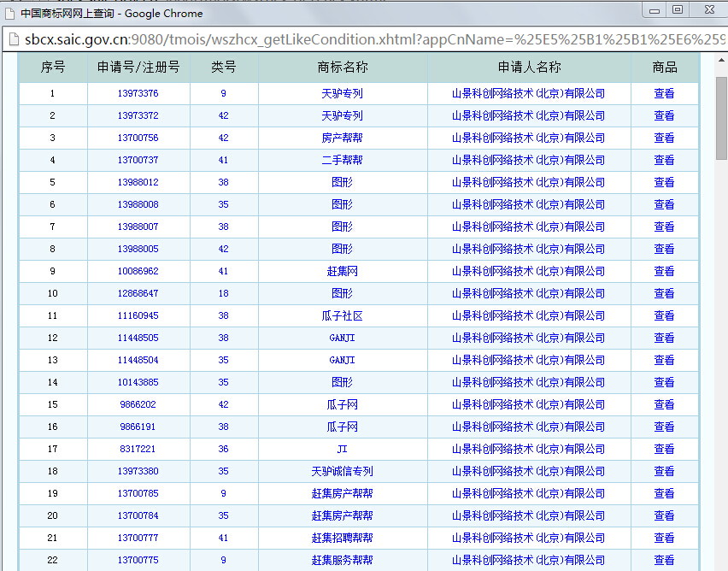Open application number 13700785
Viewport: 728px width, 571px height.
click(138, 493)
